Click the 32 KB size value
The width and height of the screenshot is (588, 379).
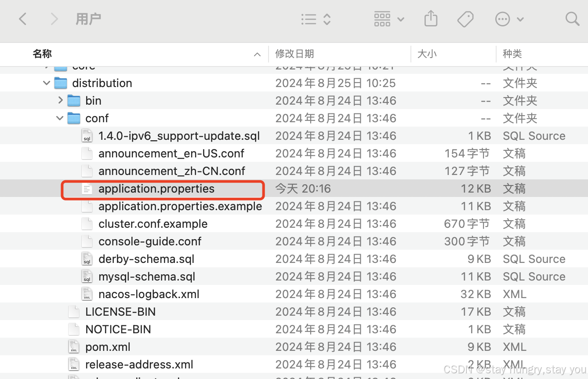475,294
